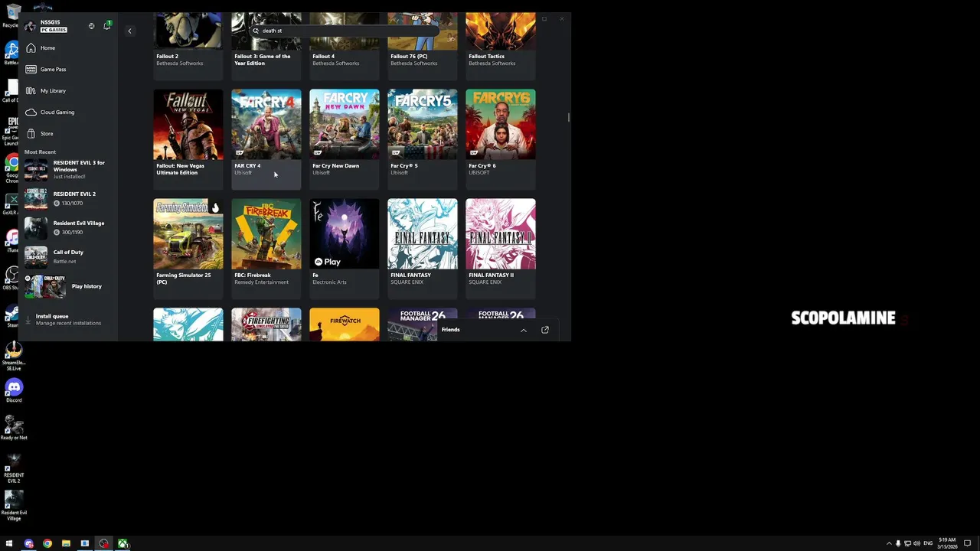
Task: Click the Chrome taskbar icon
Action: (x=47, y=543)
